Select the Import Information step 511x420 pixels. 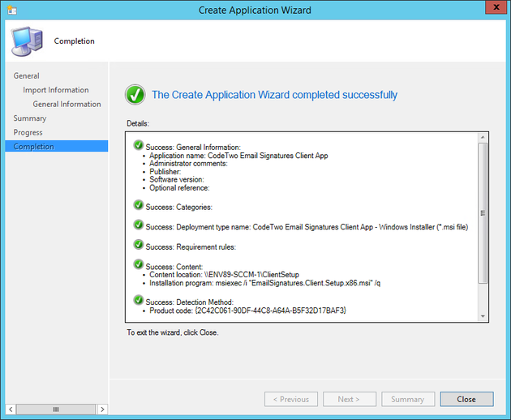pyautogui.click(x=56, y=90)
